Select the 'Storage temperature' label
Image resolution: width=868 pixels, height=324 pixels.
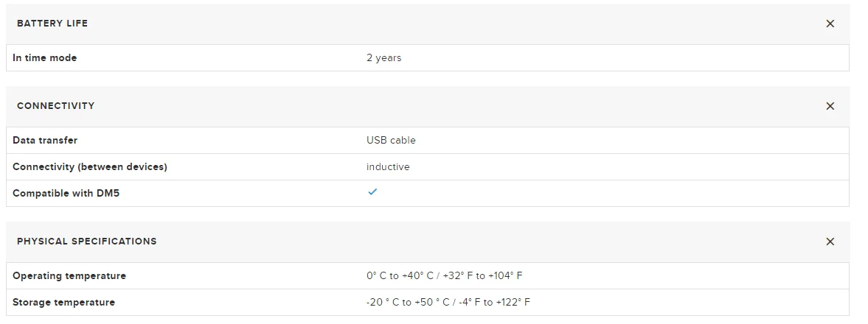[64, 302]
